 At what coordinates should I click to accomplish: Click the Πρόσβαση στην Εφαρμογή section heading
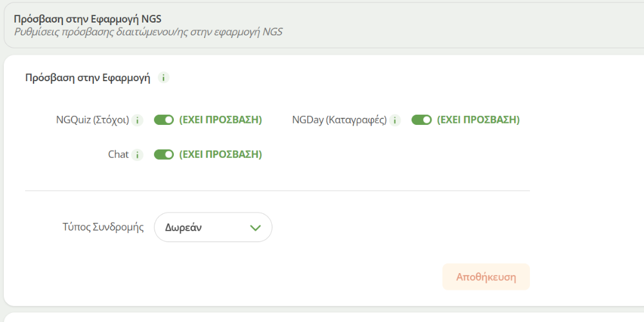[88, 78]
